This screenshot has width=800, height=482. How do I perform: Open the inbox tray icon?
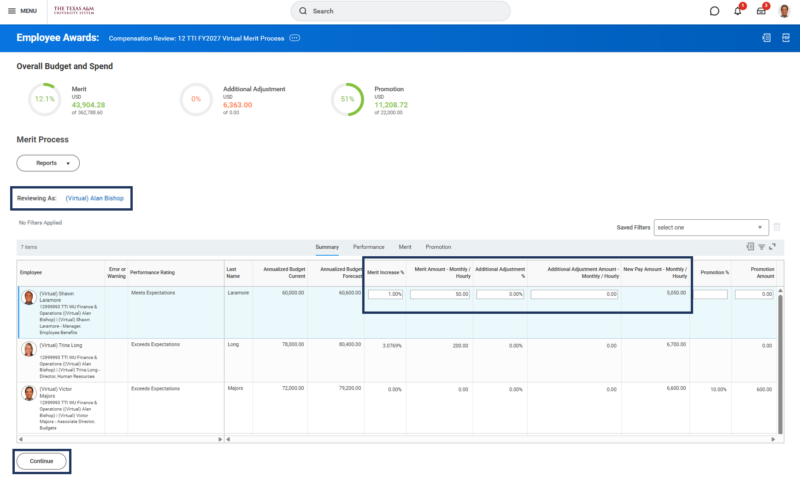coord(761,11)
